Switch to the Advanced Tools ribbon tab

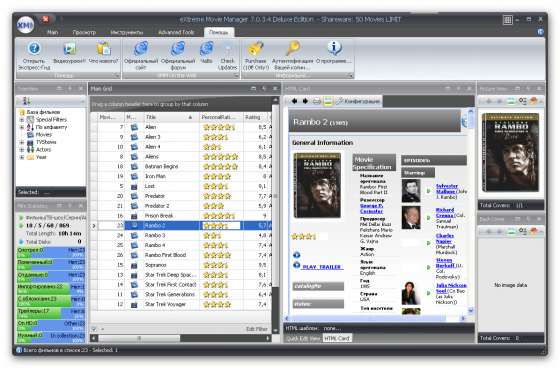click(176, 32)
